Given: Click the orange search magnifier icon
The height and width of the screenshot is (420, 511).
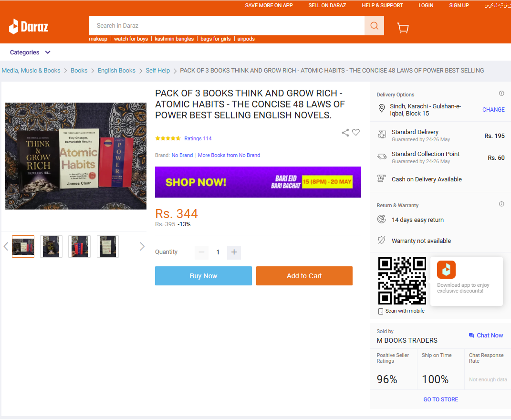Looking at the screenshot, I should [374, 25].
